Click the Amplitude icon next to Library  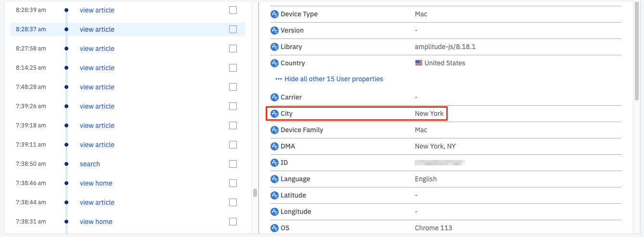275,47
